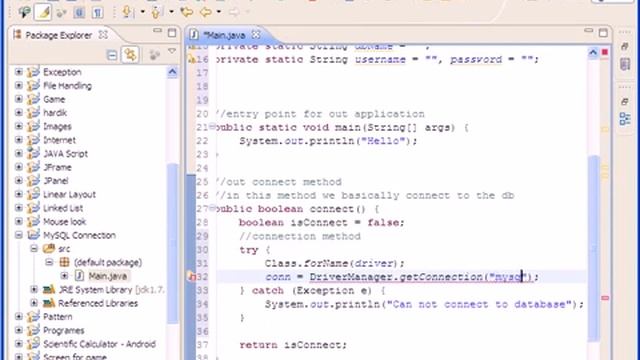640x360 pixels.
Task: Click Outline view icon in right trim
Action: [625, 119]
